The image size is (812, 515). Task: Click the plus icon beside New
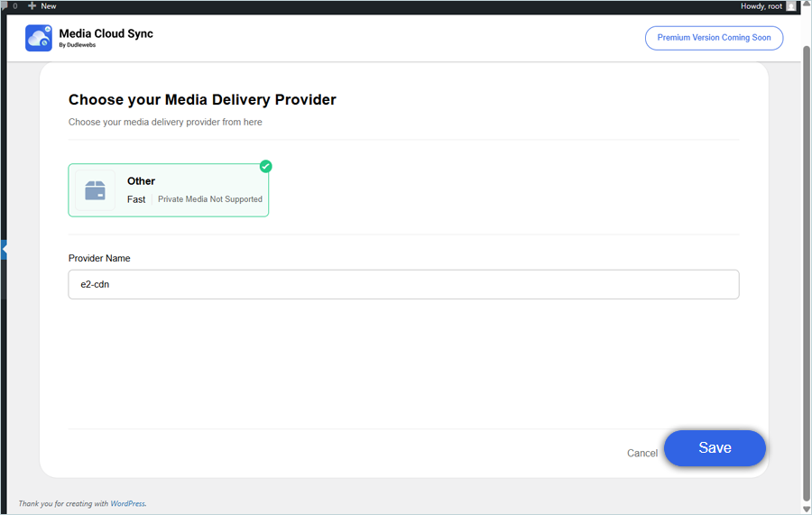(32, 6)
